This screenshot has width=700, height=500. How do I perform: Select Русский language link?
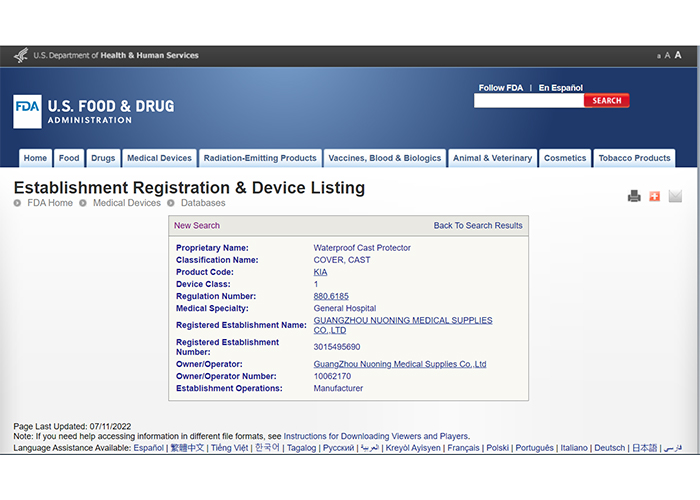(338, 448)
